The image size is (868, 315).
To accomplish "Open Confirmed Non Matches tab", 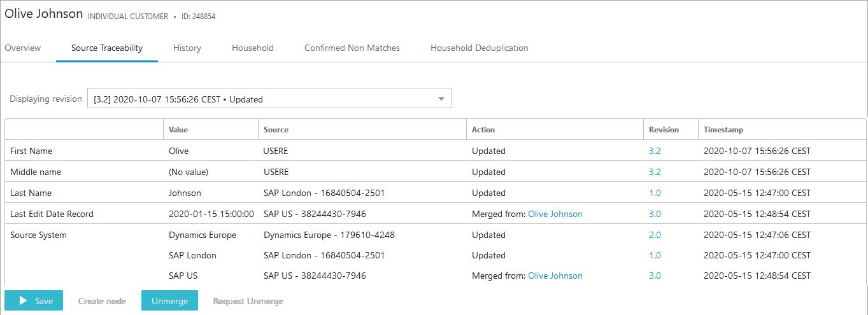I will click(x=352, y=48).
